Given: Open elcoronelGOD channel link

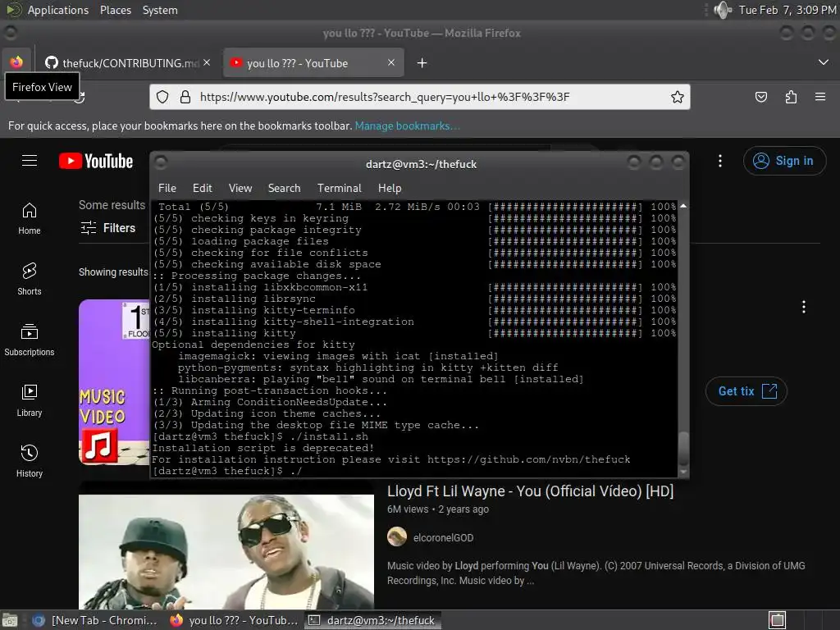Looking at the screenshot, I should coord(443,537).
